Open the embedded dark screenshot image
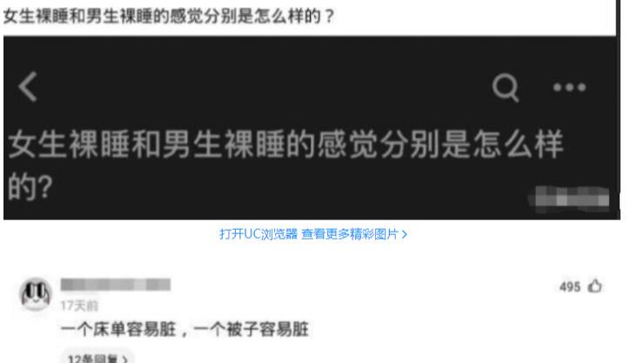 click(x=312, y=128)
